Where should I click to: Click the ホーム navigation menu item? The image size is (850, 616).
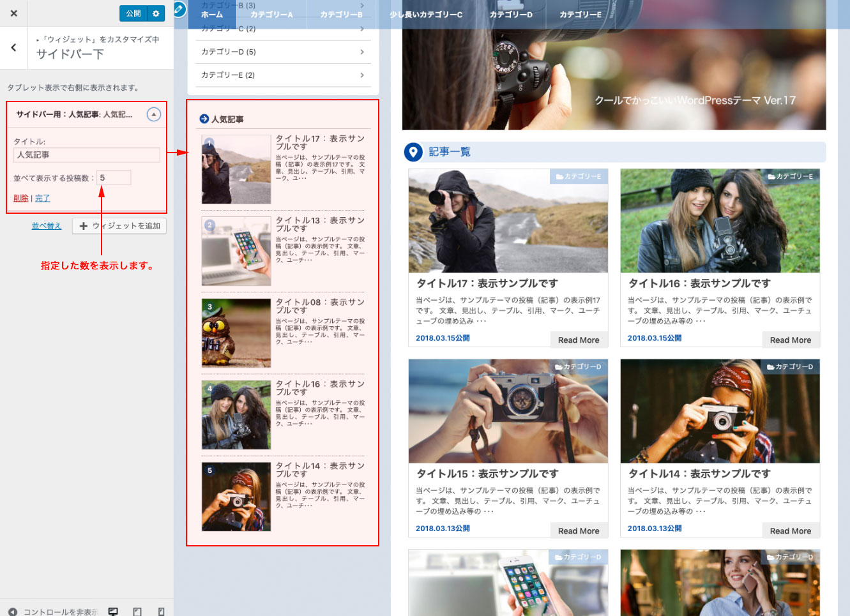point(212,14)
